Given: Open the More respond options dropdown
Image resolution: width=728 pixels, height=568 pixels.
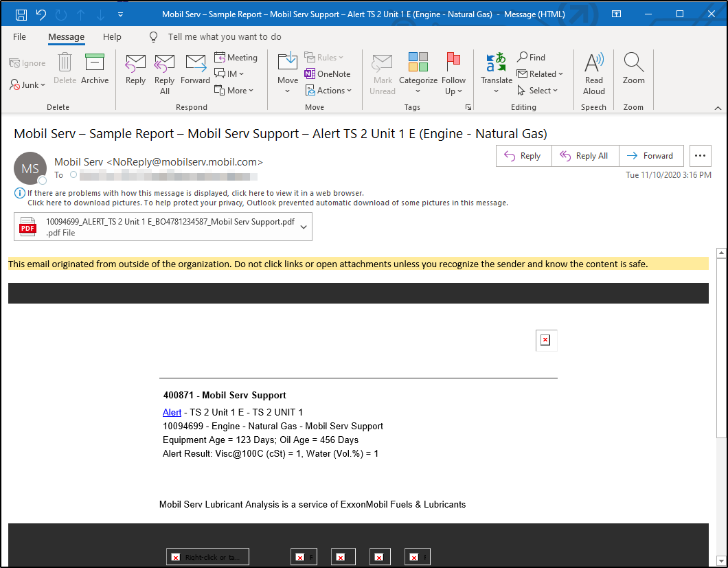Looking at the screenshot, I should click(235, 90).
